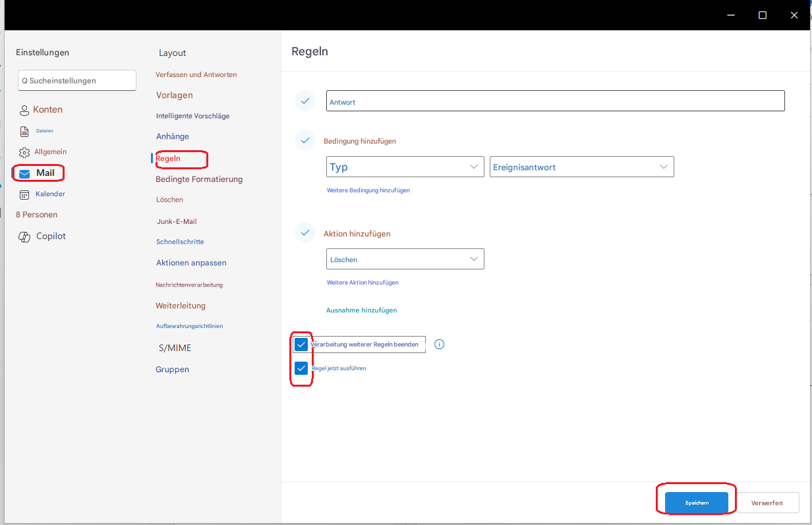Toggle Regel jetzt ausführen checkbox

[x=301, y=368]
